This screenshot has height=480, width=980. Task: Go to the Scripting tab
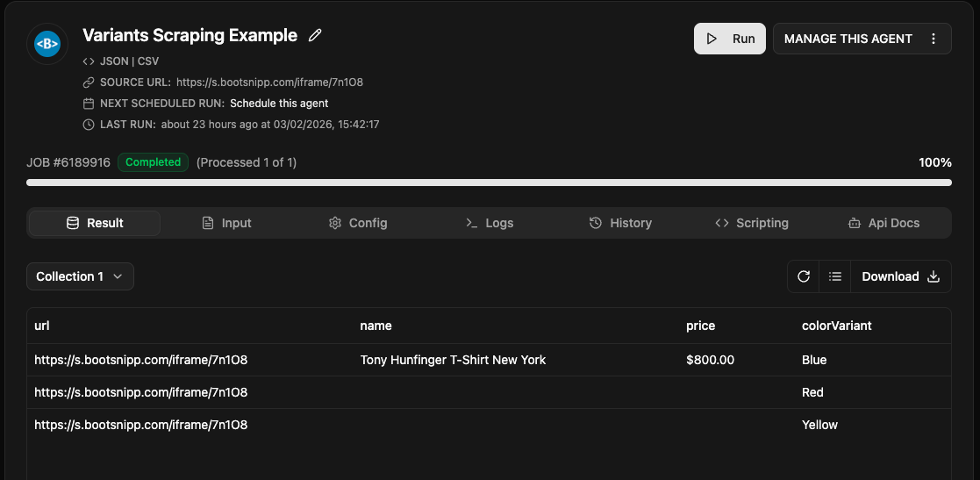[752, 223]
